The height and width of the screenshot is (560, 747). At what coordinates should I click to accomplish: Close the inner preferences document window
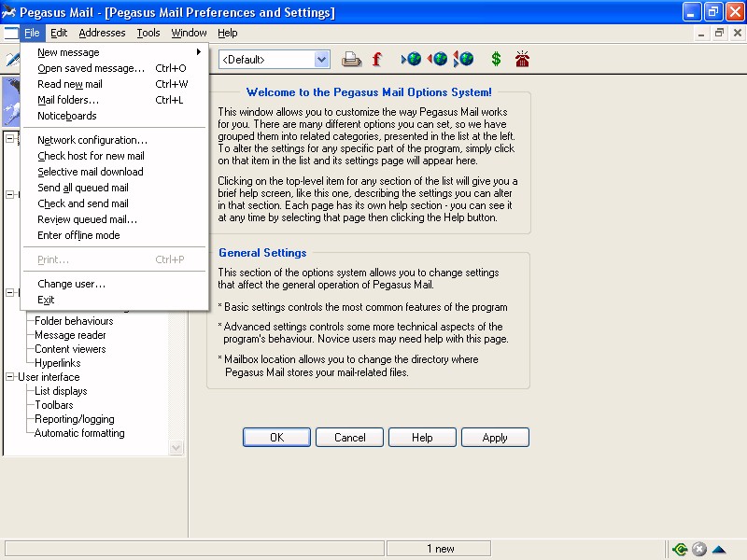pos(738,33)
